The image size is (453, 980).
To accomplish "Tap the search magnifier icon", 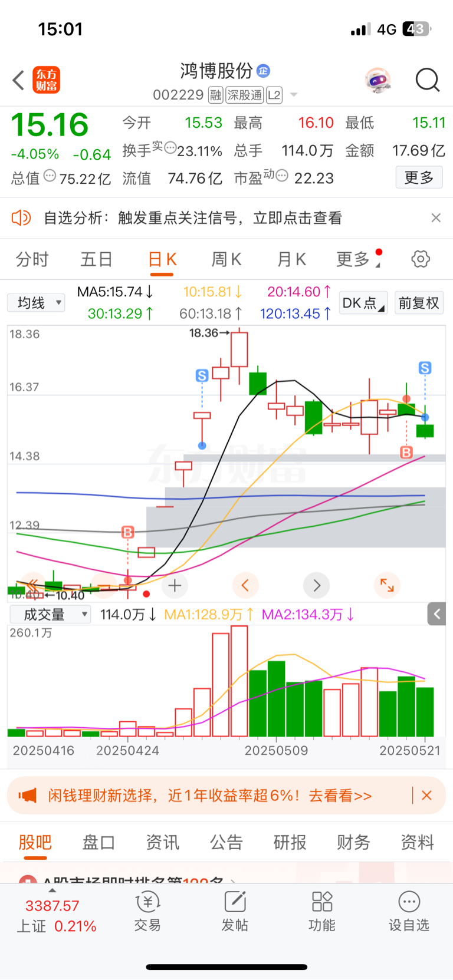I will tap(427, 80).
